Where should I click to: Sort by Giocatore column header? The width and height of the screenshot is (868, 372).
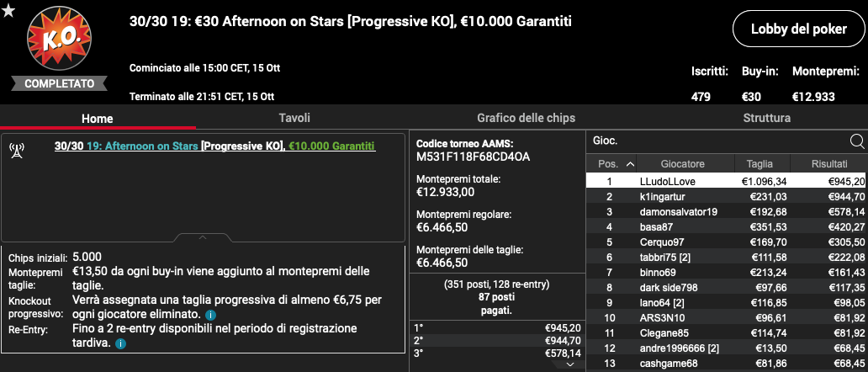(685, 164)
